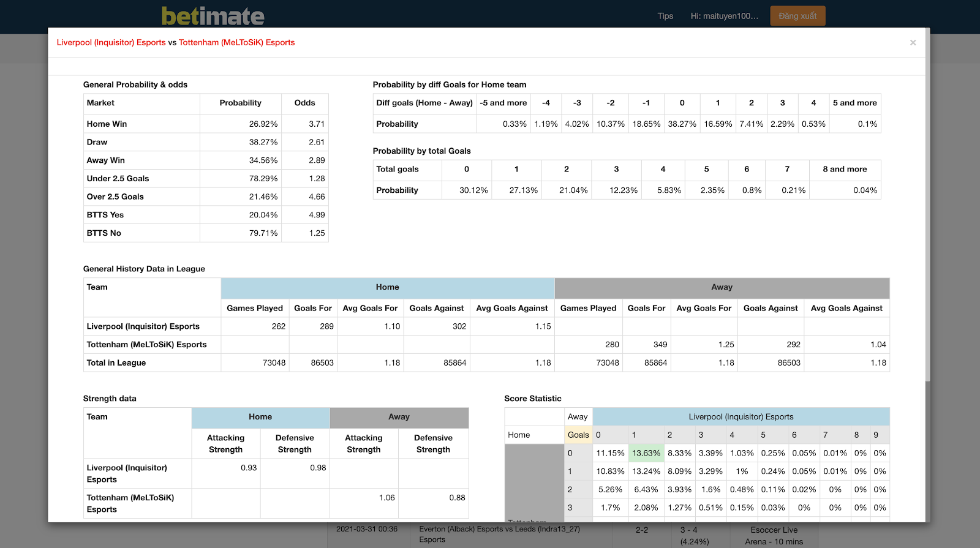
Task: Open Liverpool (Inquisitor) Esports title link
Action: [x=111, y=42]
